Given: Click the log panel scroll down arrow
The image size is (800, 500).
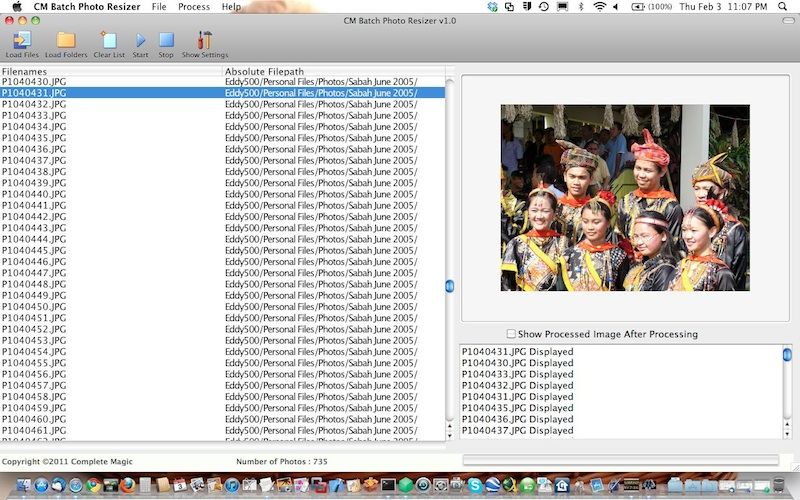Looking at the screenshot, I should point(787,434).
